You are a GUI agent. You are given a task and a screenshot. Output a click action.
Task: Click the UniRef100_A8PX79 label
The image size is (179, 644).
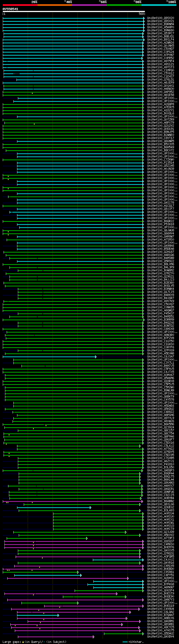[161, 123]
